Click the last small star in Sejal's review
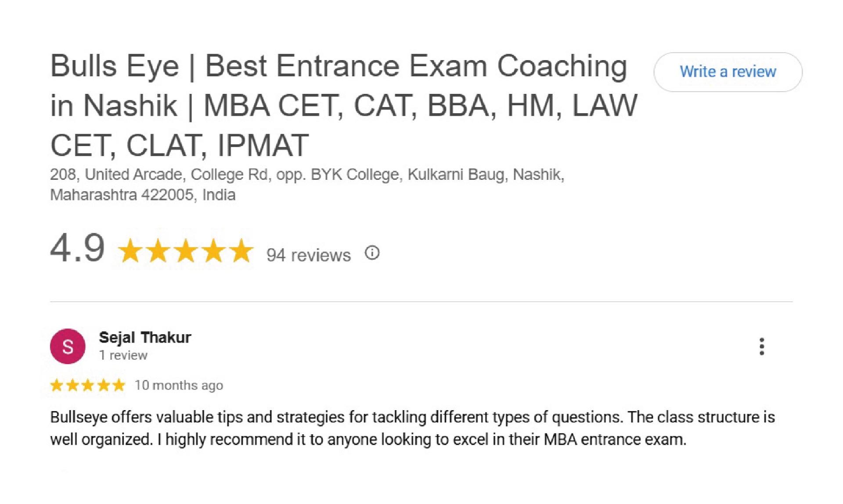Viewport: 843px width, 504px height. (x=119, y=385)
